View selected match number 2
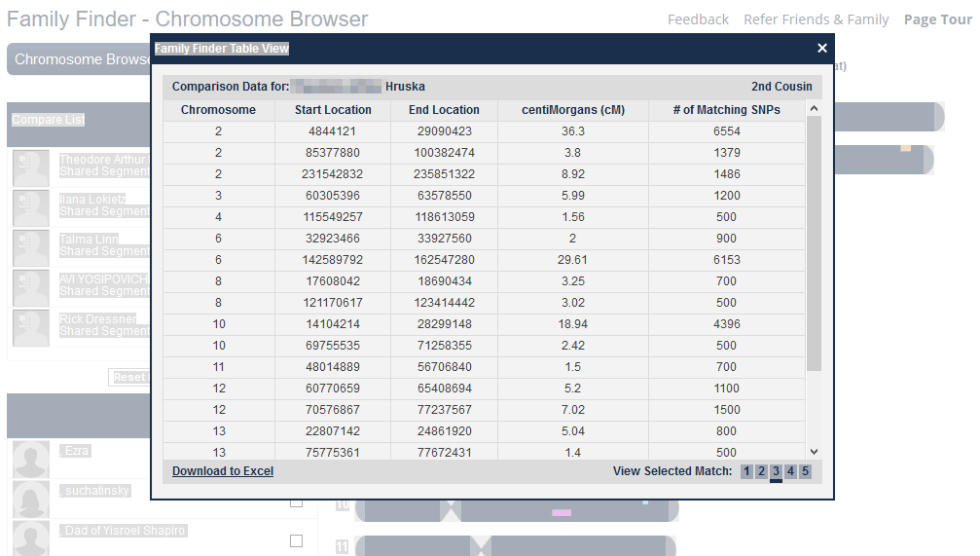Image resolution: width=980 pixels, height=556 pixels. [761, 471]
